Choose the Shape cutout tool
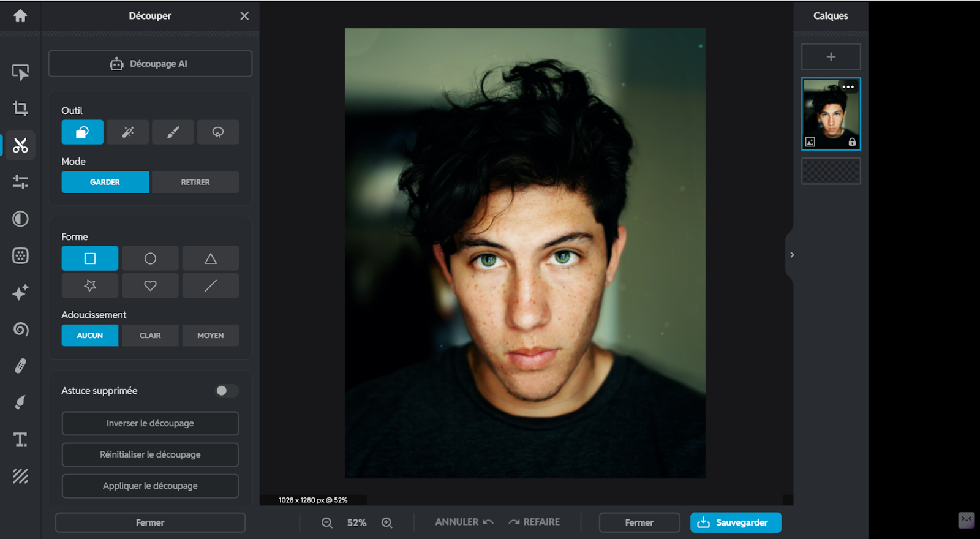Screen dimensions: 980x539 [82, 132]
